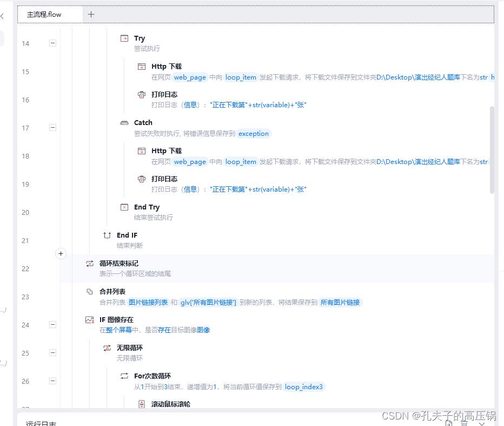Viewport: 504px width, 426px height.
Task: Select the Try block icon on line 14
Action: click(125, 38)
